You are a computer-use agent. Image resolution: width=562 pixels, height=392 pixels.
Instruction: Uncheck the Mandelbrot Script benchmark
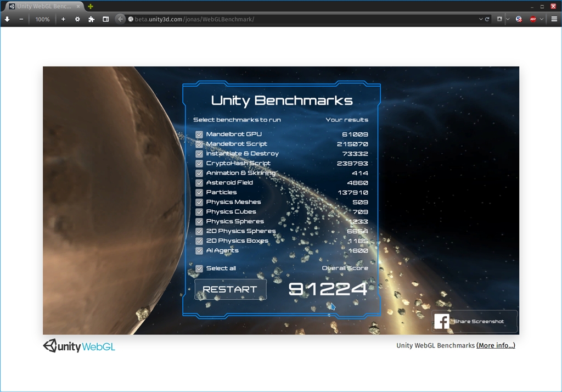(199, 144)
